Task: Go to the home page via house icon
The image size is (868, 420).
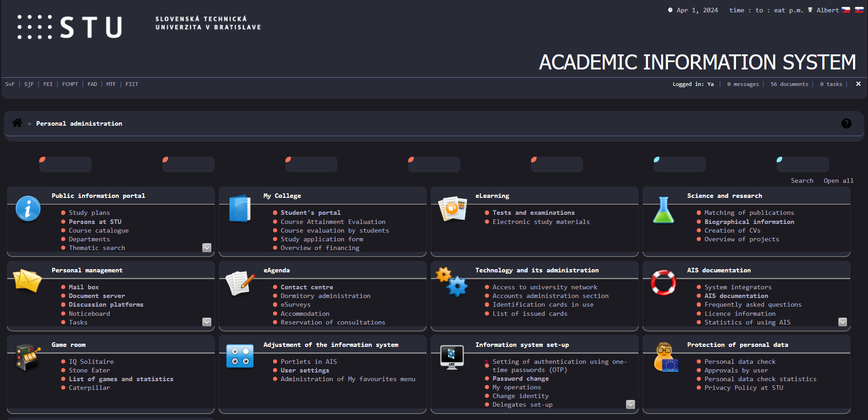Action: (x=17, y=122)
